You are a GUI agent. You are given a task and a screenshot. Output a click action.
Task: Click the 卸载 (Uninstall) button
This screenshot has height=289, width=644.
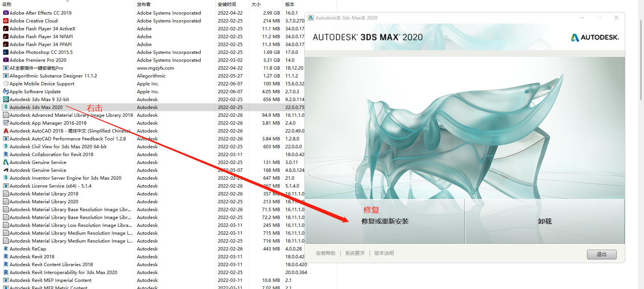point(545,221)
